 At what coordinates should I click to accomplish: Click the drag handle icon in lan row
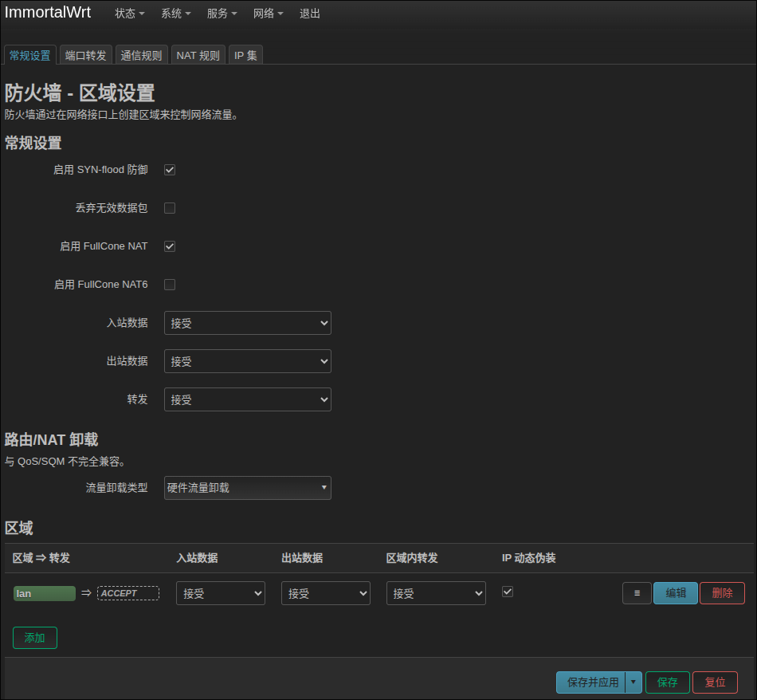pyautogui.click(x=637, y=593)
